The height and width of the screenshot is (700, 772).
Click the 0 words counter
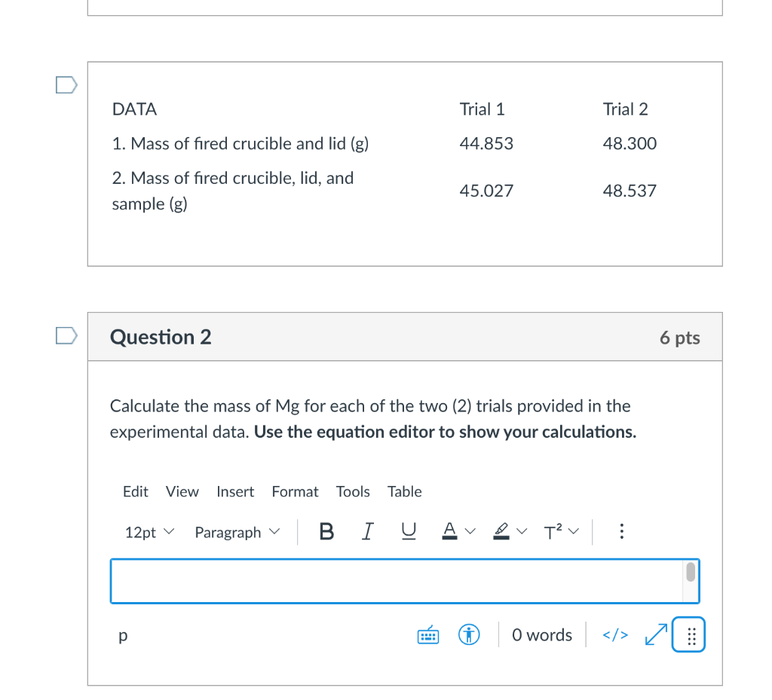pos(542,635)
